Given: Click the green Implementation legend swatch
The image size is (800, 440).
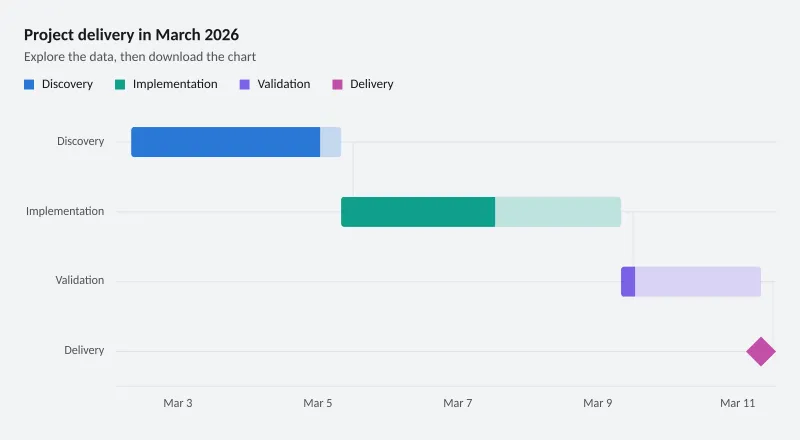Looking at the screenshot, I should (120, 85).
